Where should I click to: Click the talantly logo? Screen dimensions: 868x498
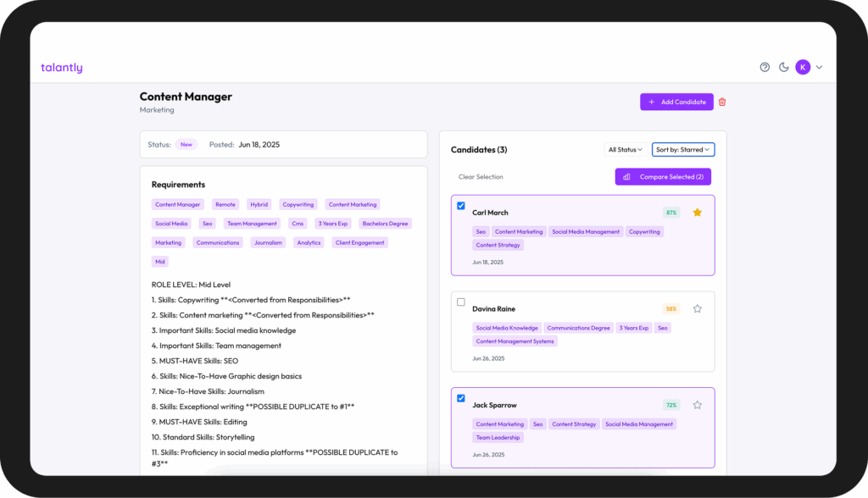click(x=62, y=68)
